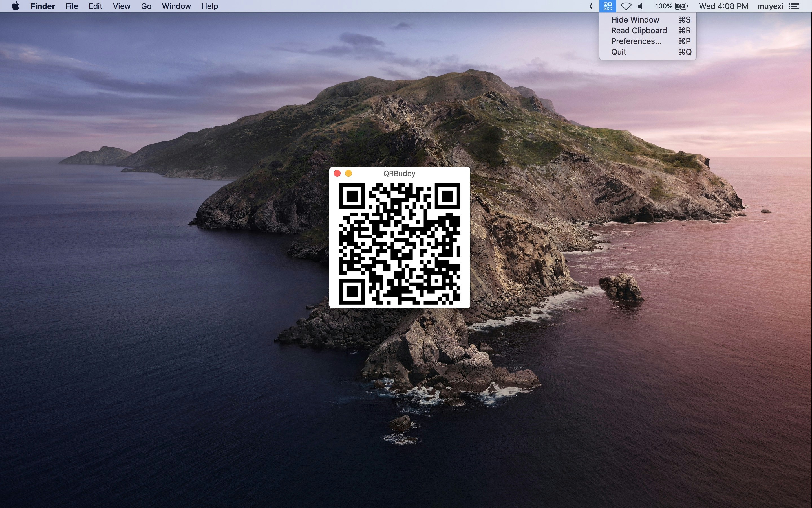Open Preferences... from QRBuddy menu
Viewport: 812px width, 508px height.
[x=648, y=41]
